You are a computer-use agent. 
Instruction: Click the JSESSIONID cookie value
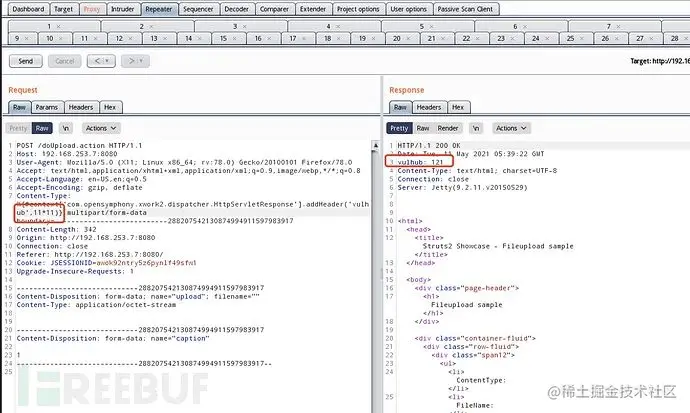147,263
